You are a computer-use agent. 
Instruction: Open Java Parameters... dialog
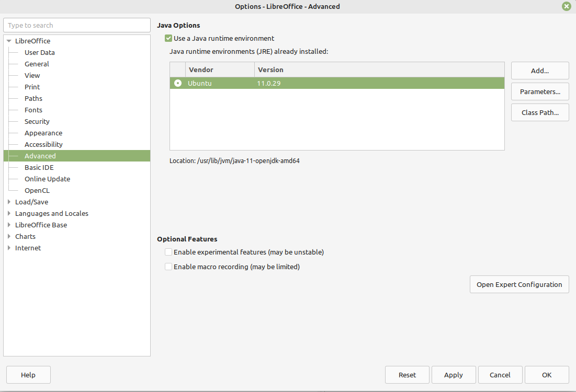(539, 91)
